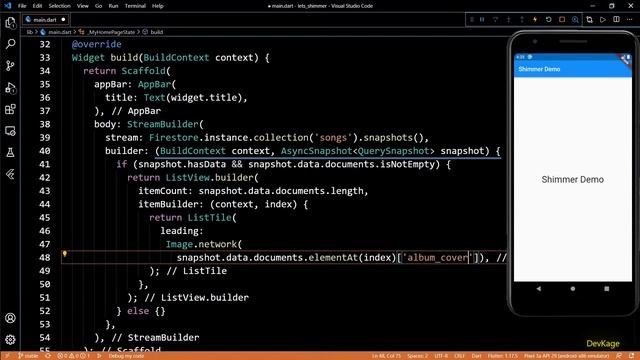Click the Open Changes editor icon
640x360 pixels.
pos(589,20)
